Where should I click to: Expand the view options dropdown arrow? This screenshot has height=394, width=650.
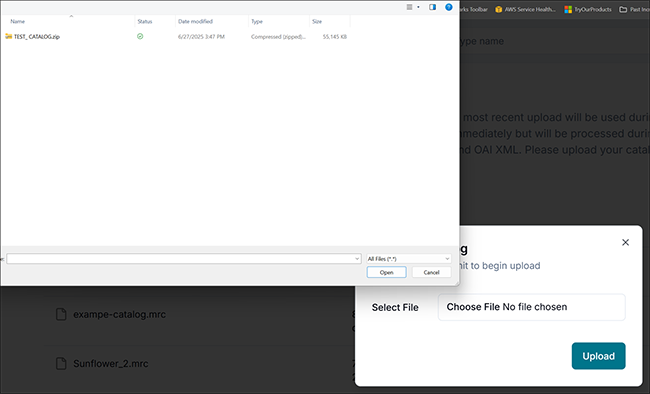click(418, 7)
